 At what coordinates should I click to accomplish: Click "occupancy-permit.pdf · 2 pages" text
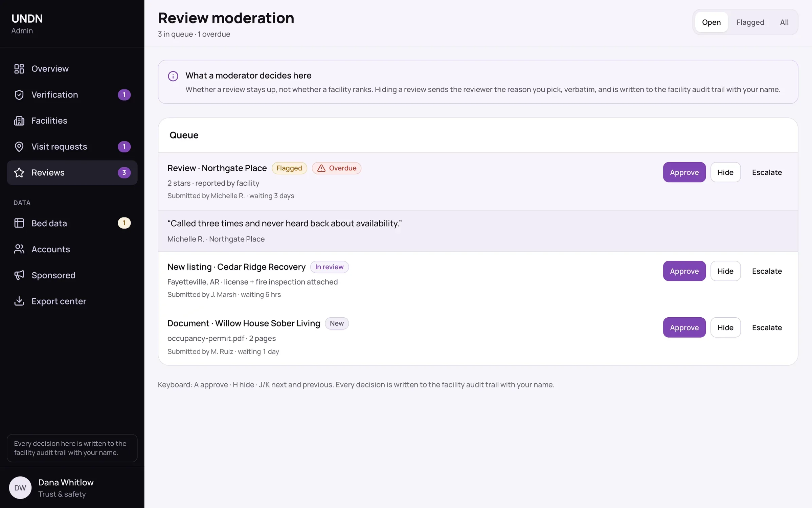coord(222,338)
